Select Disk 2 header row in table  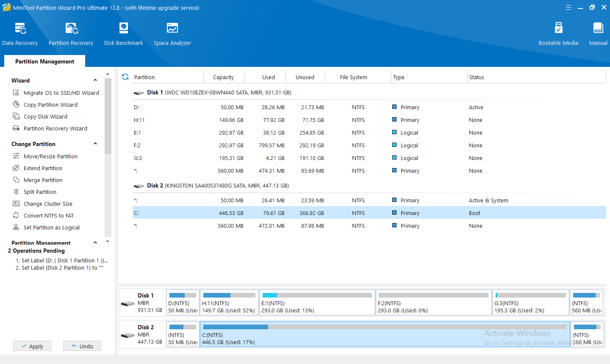(x=369, y=186)
